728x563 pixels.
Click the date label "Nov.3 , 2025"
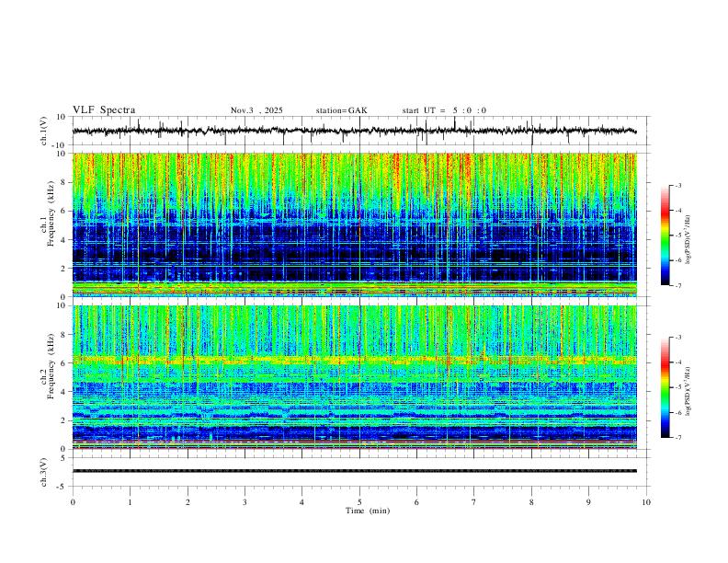click(x=256, y=110)
